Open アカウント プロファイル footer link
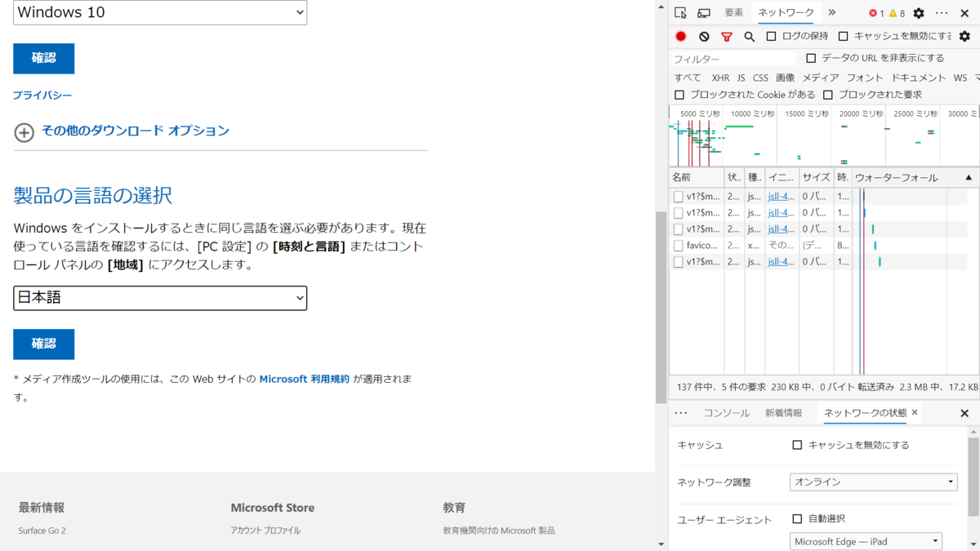Screen dimensions: 980x551 pyautogui.click(x=265, y=531)
